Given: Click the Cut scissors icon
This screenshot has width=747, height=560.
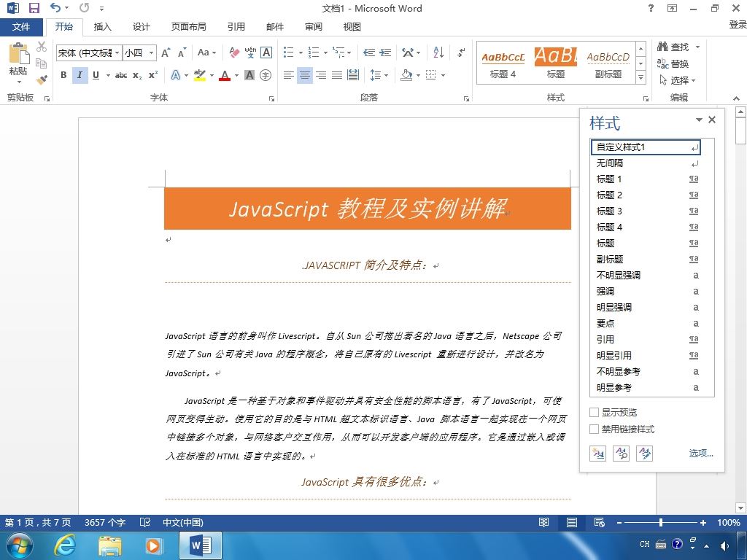Looking at the screenshot, I should (42, 46).
